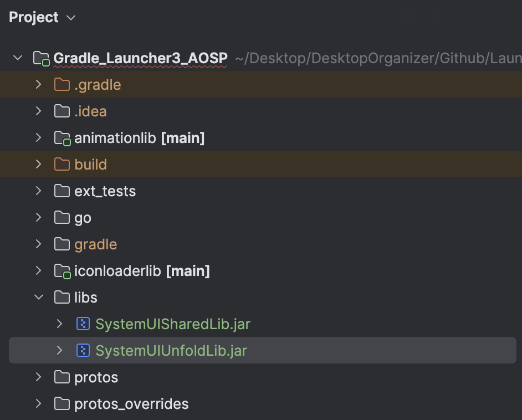Expand the go folder
522x420 pixels.
tap(39, 218)
